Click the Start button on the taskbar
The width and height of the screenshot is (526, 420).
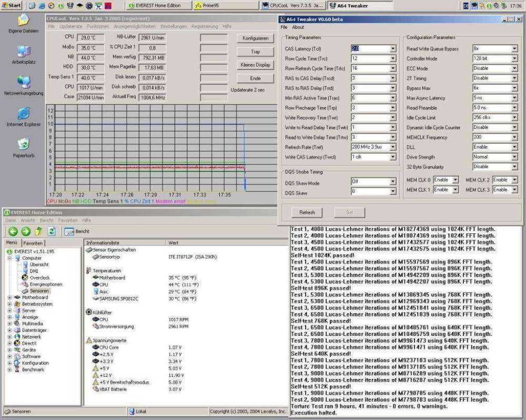(11, 5)
